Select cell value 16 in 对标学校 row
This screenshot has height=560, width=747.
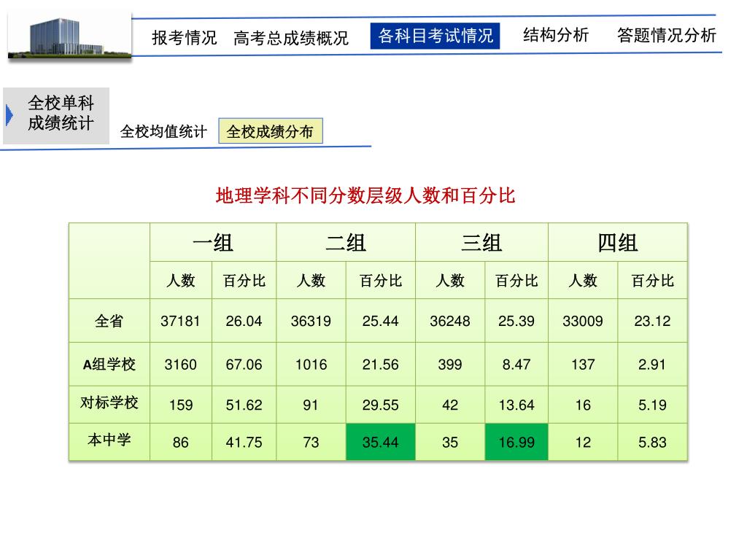[x=583, y=405]
